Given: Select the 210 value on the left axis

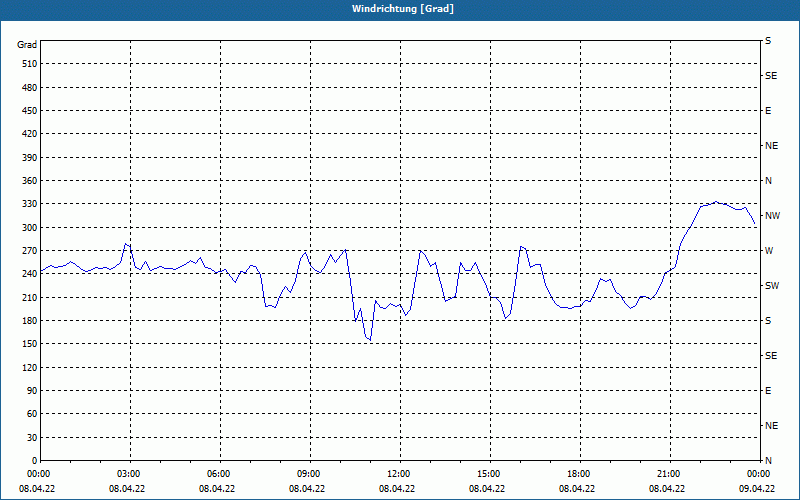Looking at the screenshot, I should pyautogui.click(x=30, y=297).
